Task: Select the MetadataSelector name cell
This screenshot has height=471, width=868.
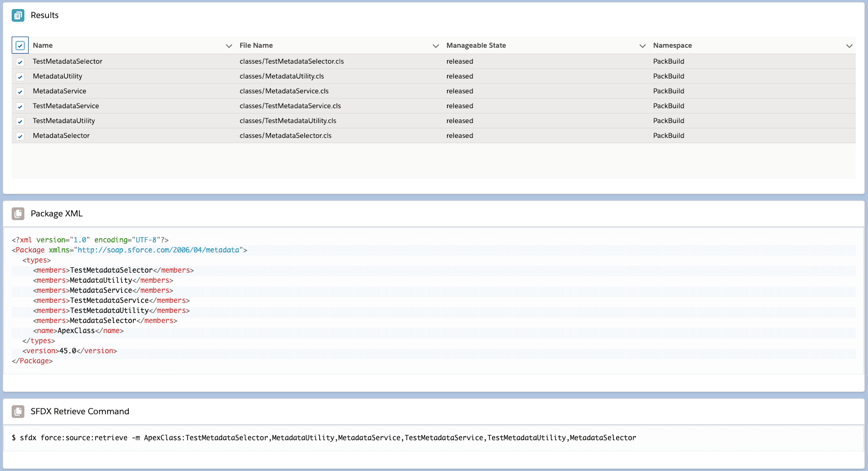Action: [x=61, y=136]
